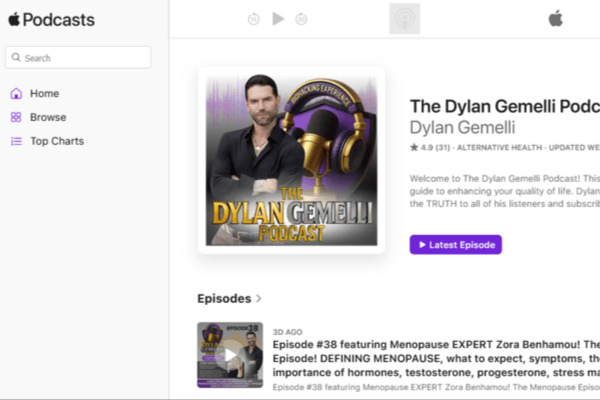Click the Top Charts list icon
Screen dimensions: 600x400
click(x=16, y=141)
